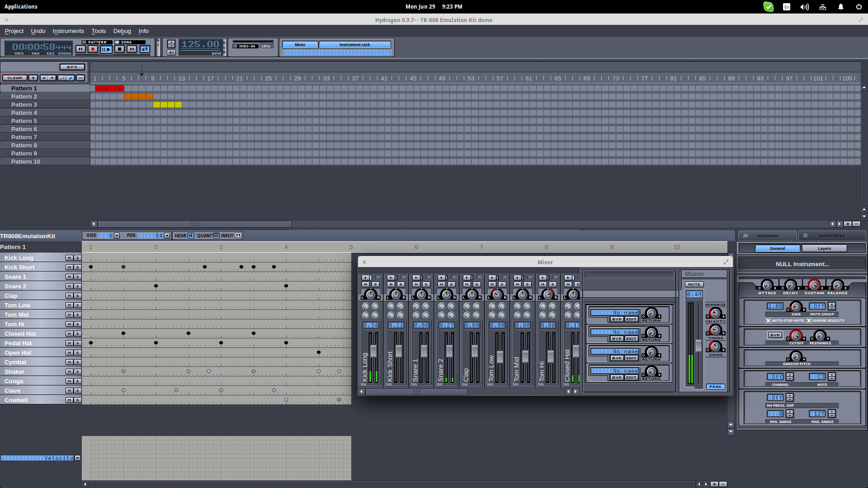Click the MUTE button in Master channel
Image resolution: width=868 pixels, height=488 pixels.
click(694, 284)
